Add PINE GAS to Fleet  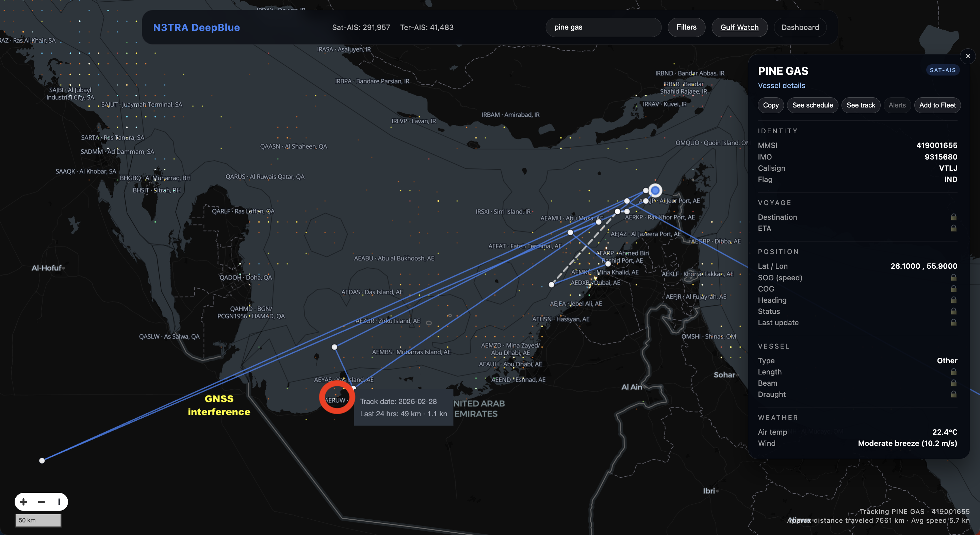click(x=937, y=105)
